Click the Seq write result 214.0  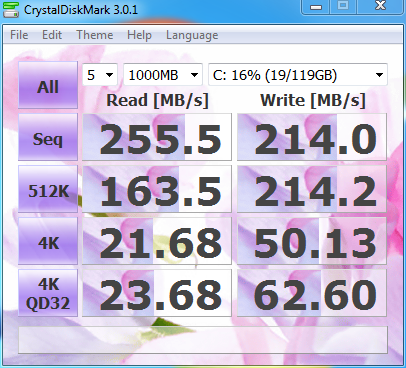[x=312, y=137]
